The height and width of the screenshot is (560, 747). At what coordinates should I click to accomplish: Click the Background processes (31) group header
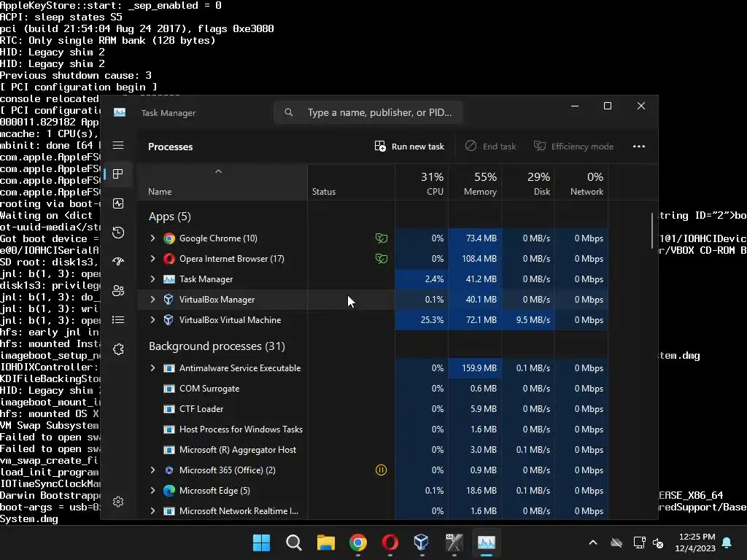pos(217,346)
